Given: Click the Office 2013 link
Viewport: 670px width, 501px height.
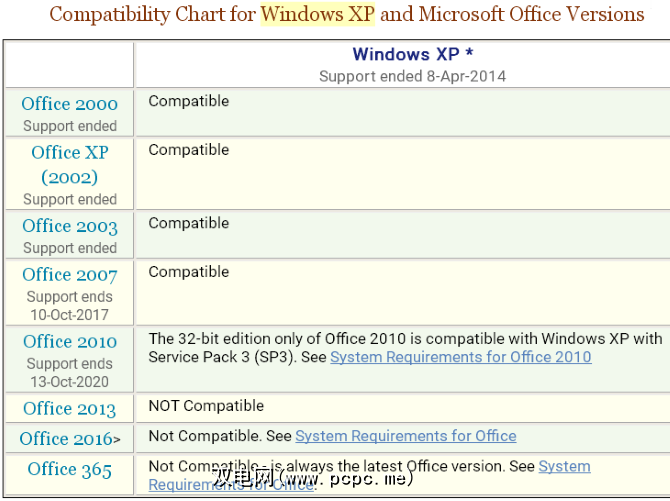Looking at the screenshot, I should pos(69,409).
